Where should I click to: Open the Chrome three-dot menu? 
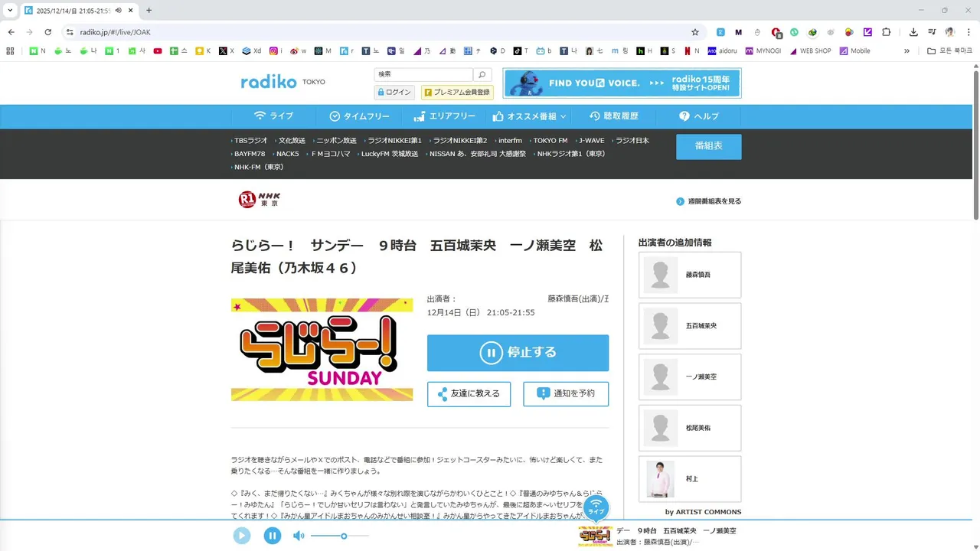(968, 32)
